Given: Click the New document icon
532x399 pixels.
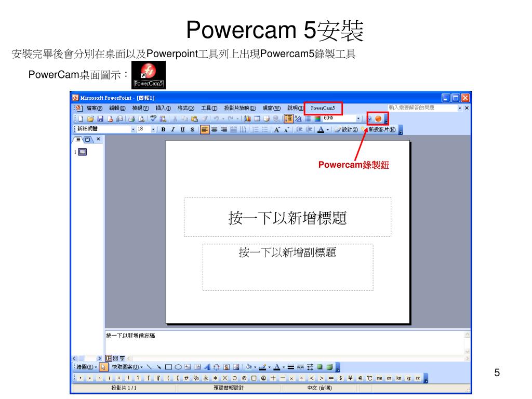Looking at the screenshot, I should point(81,119).
